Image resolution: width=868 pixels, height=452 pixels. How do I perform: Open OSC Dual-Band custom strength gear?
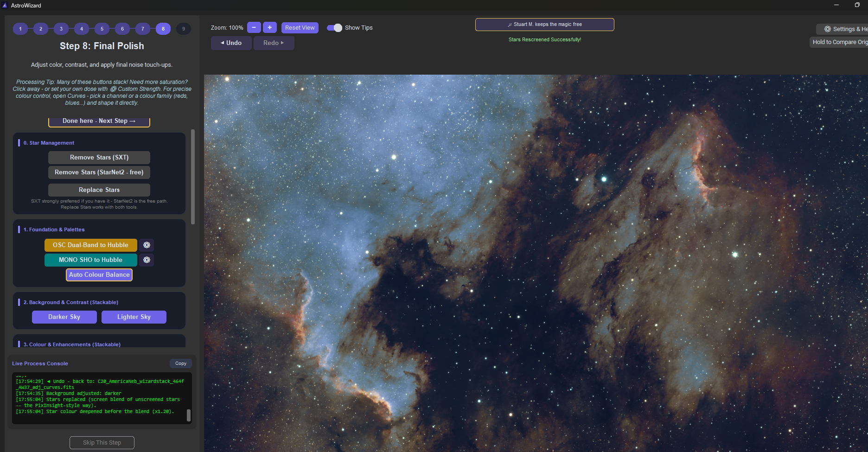[147, 245]
